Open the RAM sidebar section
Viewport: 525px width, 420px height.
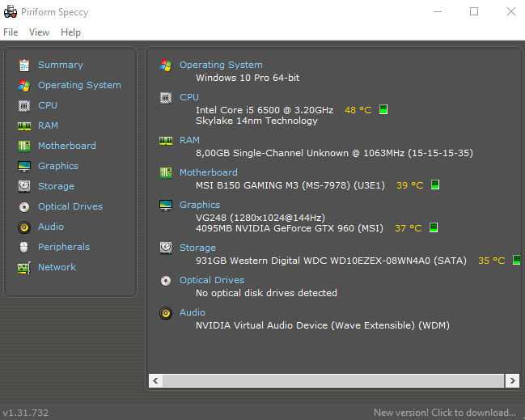click(x=48, y=125)
